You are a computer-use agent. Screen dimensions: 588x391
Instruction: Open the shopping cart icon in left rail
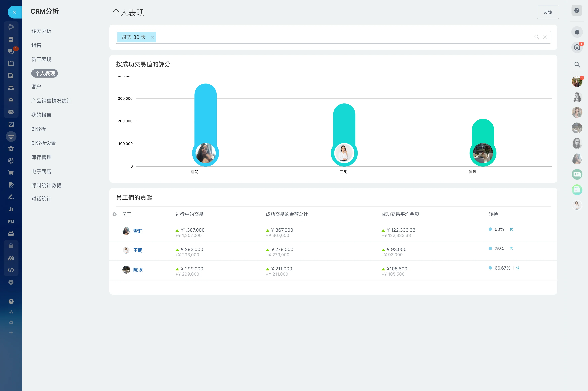(11, 173)
